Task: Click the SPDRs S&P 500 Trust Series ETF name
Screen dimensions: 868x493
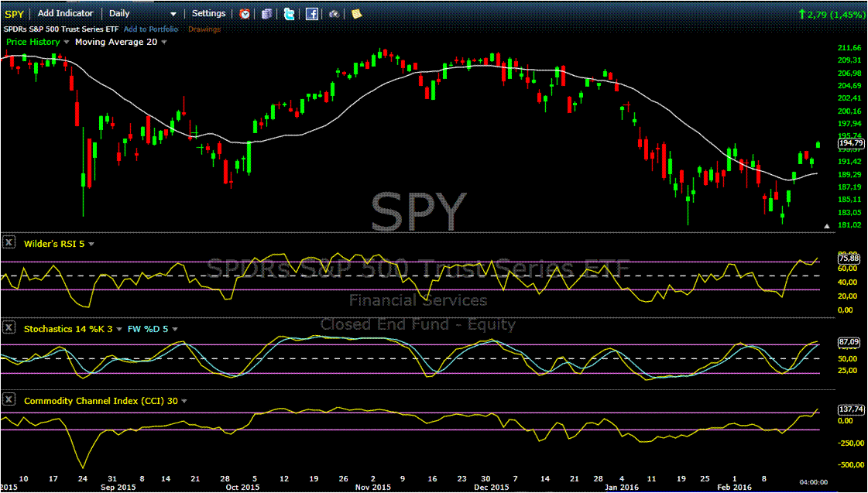Action: coord(62,29)
